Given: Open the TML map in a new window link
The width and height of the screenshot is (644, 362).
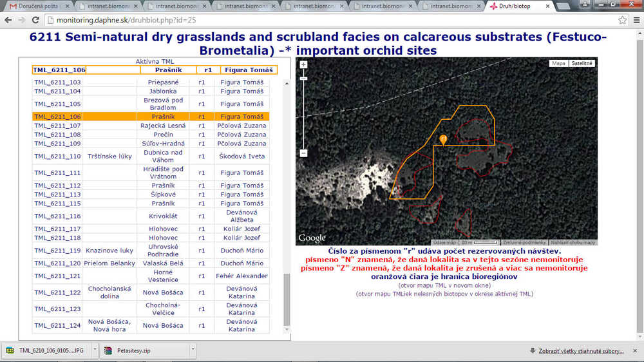Looking at the screenshot, I should pyautogui.click(x=444, y=285).
